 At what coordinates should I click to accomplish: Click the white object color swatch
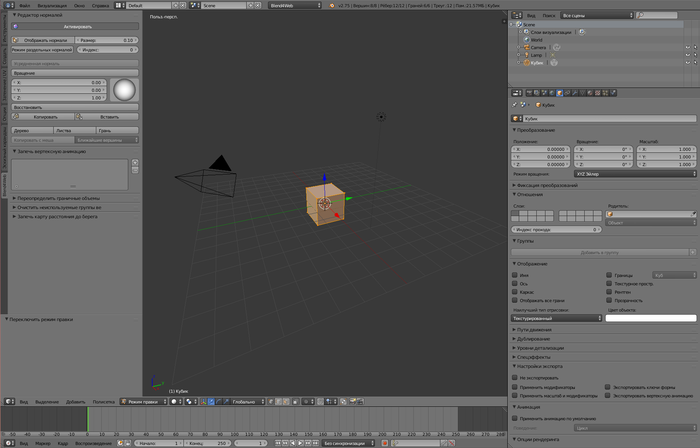(x=651, y=318)
